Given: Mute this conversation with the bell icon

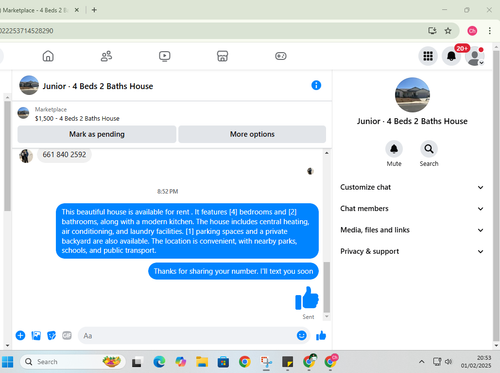Looking at the screenshot, I should pyautogui.click(x=394, y=149).
